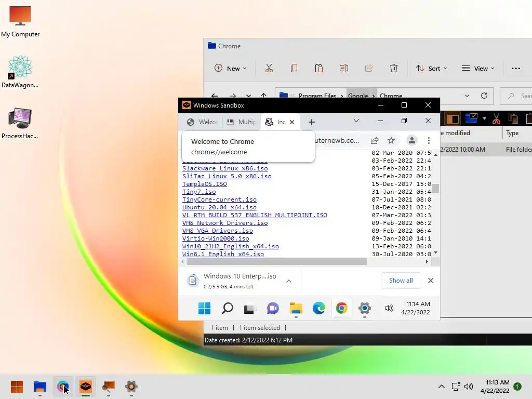Open Virtio-Win2000.iso link
Screen dimensions: 532x399
(x=216, y=238)
